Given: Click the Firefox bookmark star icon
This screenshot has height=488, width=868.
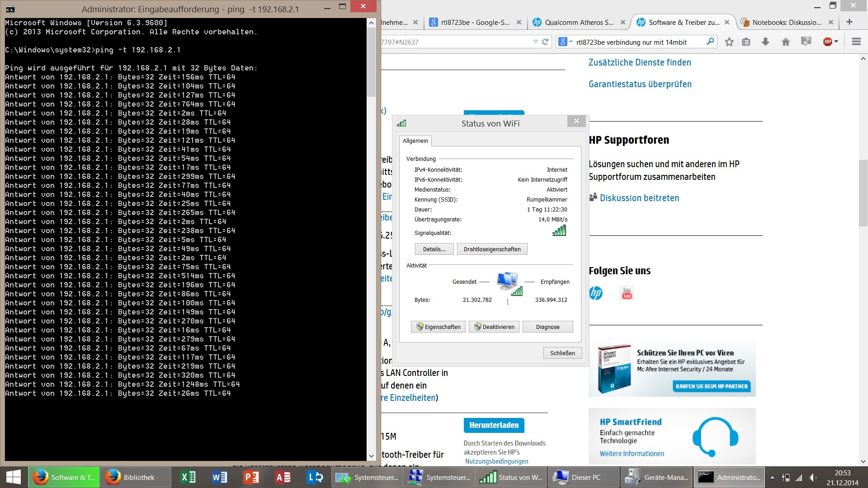Looking at the screenshot, I should pyautogui.click(x=729, y=42).
